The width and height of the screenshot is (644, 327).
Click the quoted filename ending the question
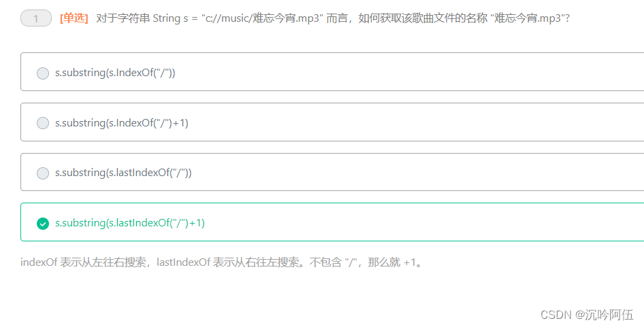click(x=527, y=18)
